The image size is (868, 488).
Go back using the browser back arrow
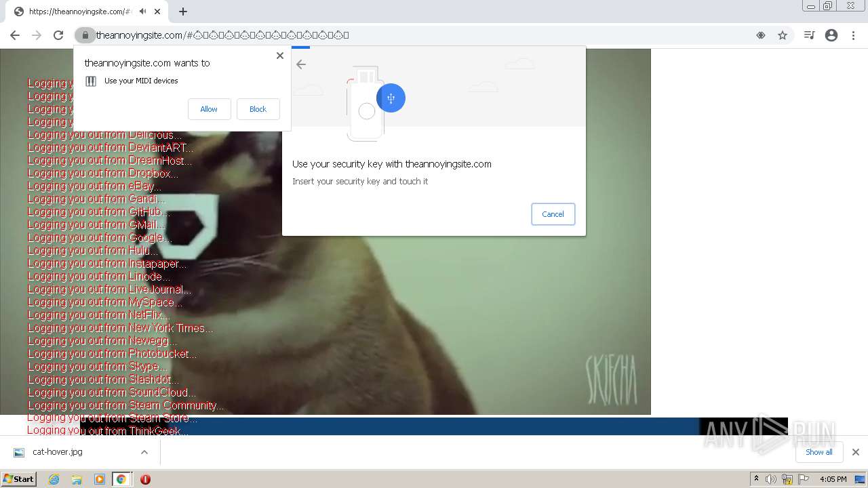(x=15, y=35)
